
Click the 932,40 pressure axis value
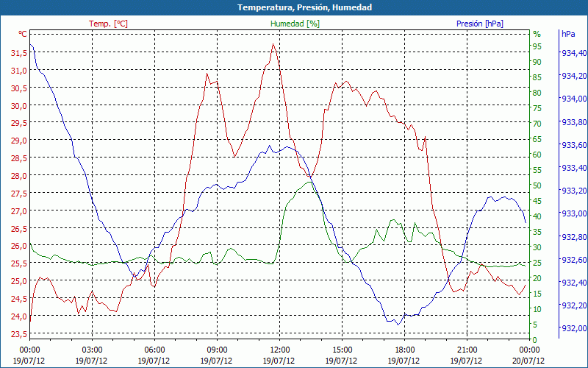574,283
